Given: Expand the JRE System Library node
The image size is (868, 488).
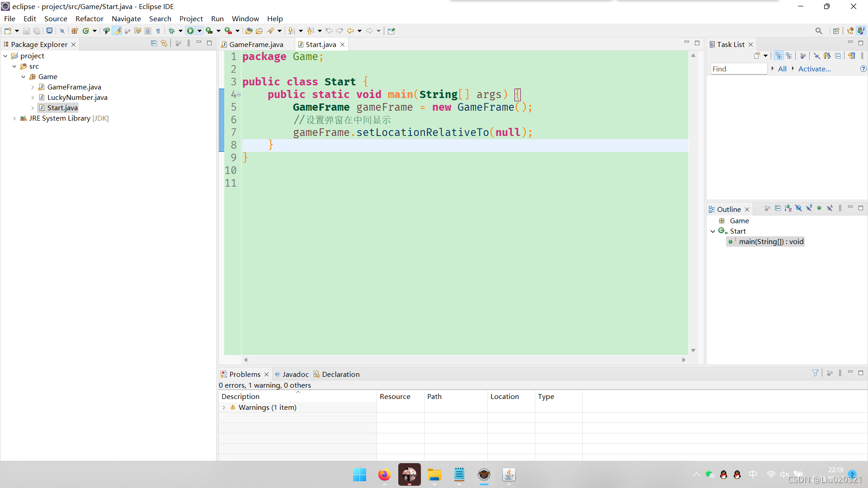Looking at the screenshot, I should pos(14,118).
